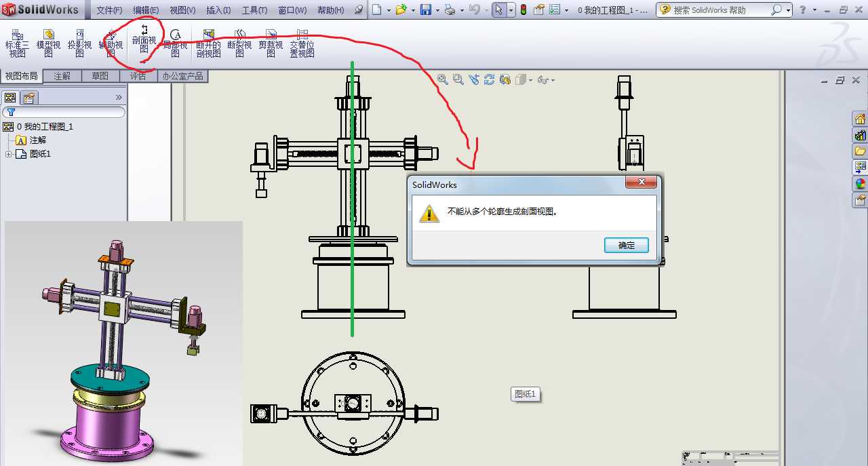This screenshot has width=868, height=466.
Task: Switch to the 草图 tab
Action: 100,76
